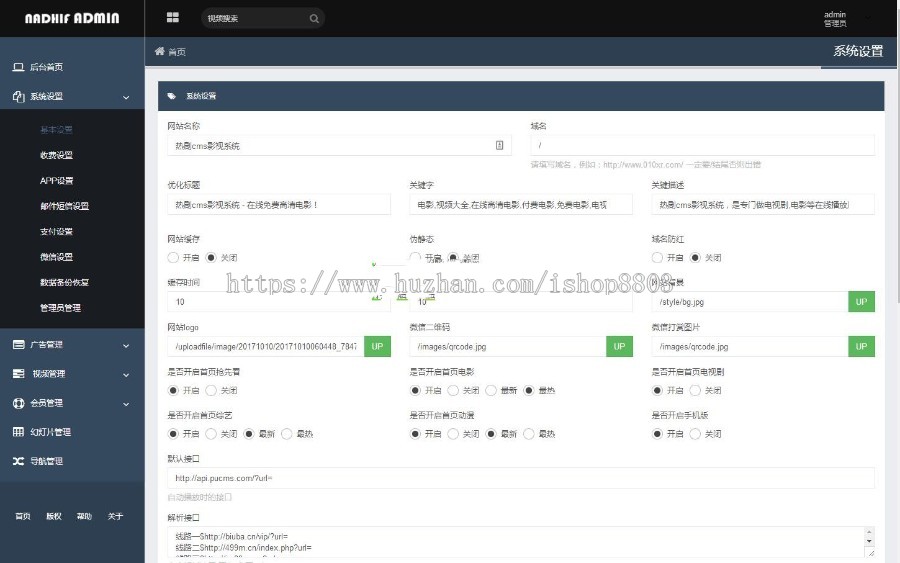The height and width of the screenshot is (563, 900).
Task: Click the icon inside 网站名称 field
Action: 499,145
